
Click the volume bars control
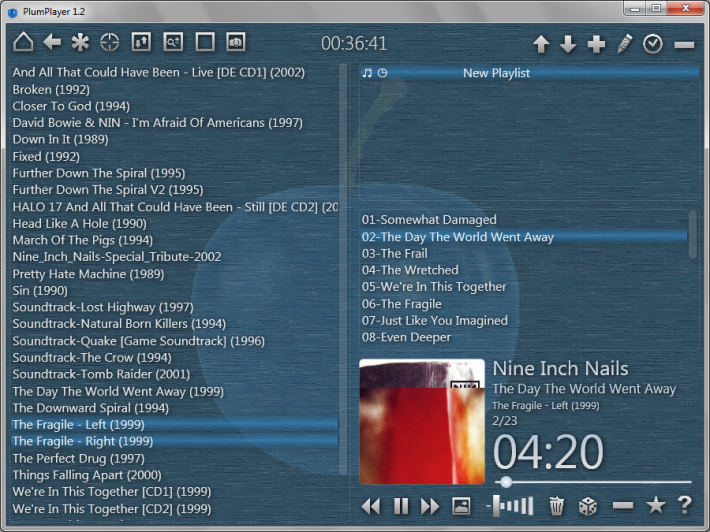click(x=511, y=506)
